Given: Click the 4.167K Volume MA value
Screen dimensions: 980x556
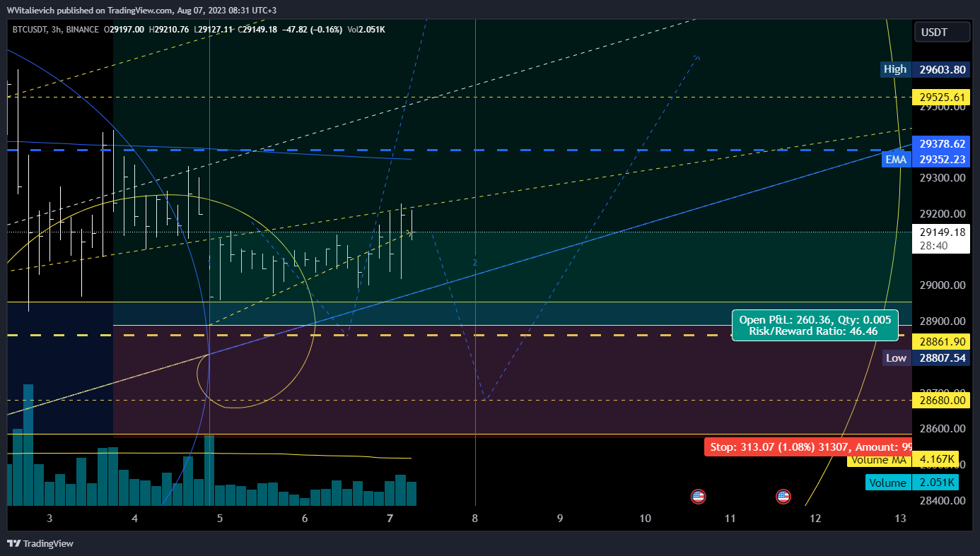Looking at the screenshot, I should click(x=936, y=460).
